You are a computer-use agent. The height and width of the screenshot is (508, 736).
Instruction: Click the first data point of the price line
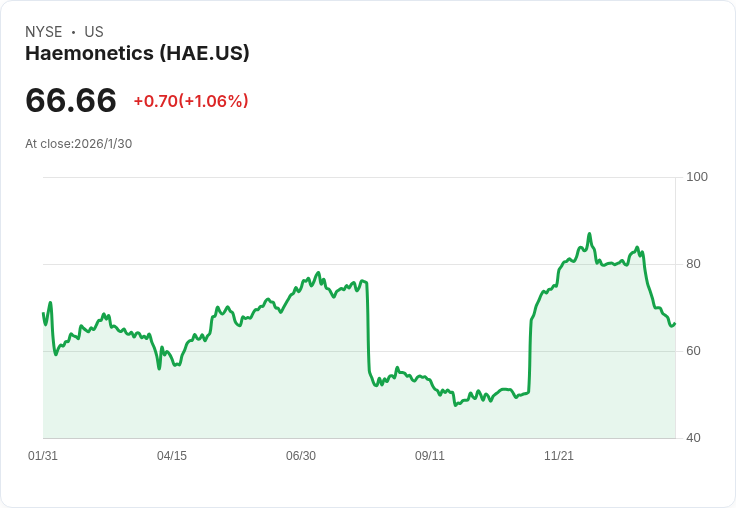[43, 314]
